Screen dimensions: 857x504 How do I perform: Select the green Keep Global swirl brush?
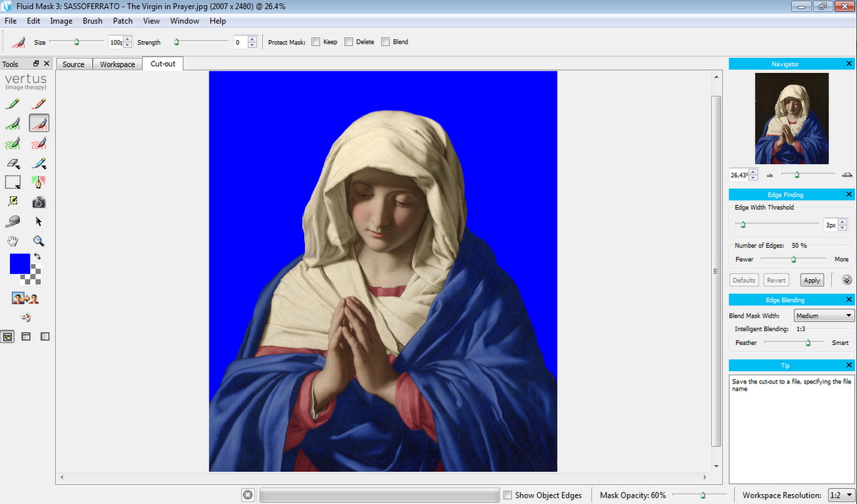[x=12, y=143]
